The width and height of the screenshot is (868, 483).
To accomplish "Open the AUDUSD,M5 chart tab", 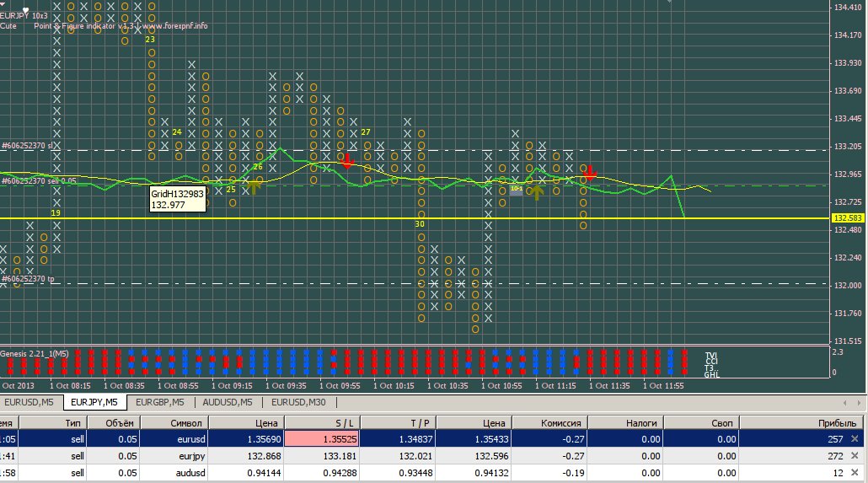I will (x=228, y=402).
